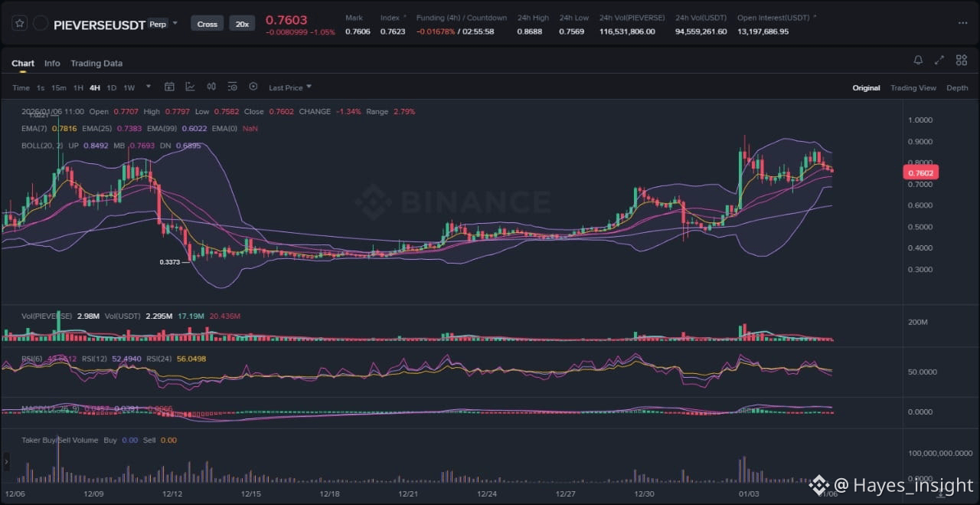
Task: Click the Vol(USDT) indicator label
Action: (x=122, y=316)
